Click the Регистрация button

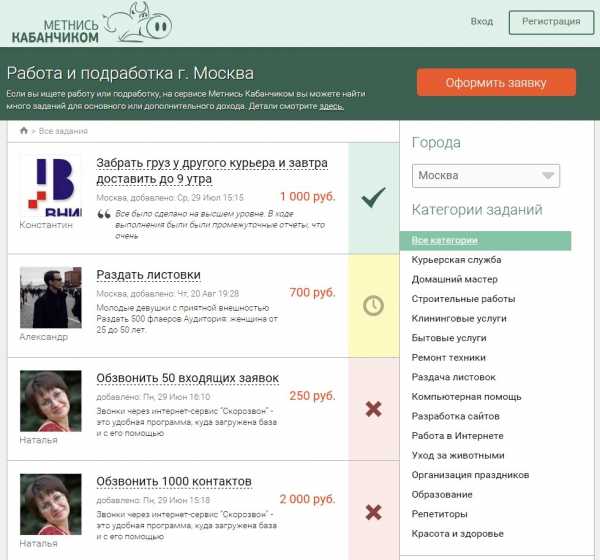[550, 21]
